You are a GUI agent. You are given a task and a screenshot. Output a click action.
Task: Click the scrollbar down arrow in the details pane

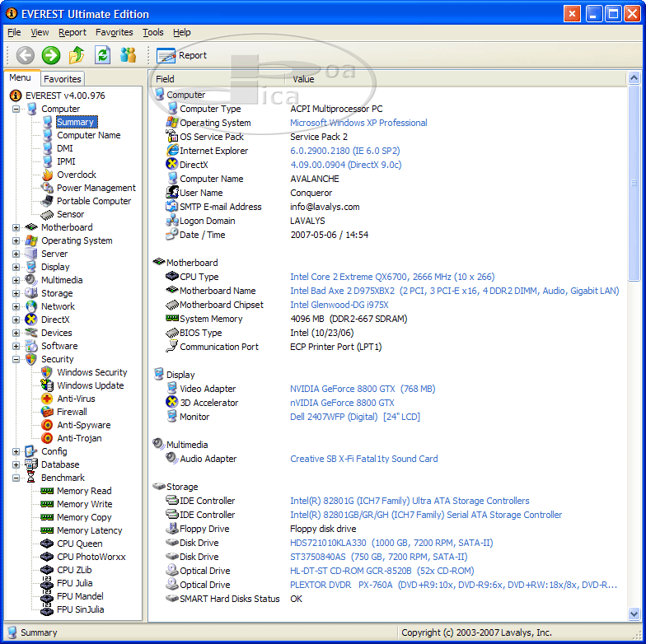(x=634, y=614)
